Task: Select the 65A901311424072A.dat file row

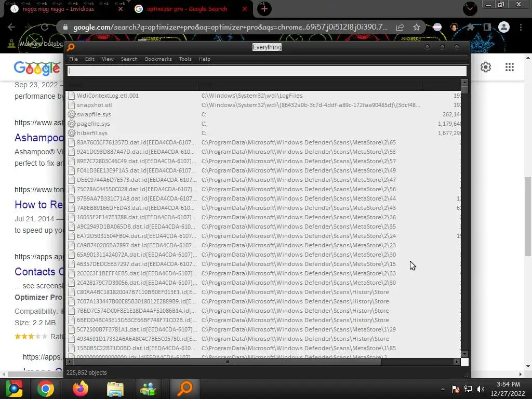Action: (263, 255)
